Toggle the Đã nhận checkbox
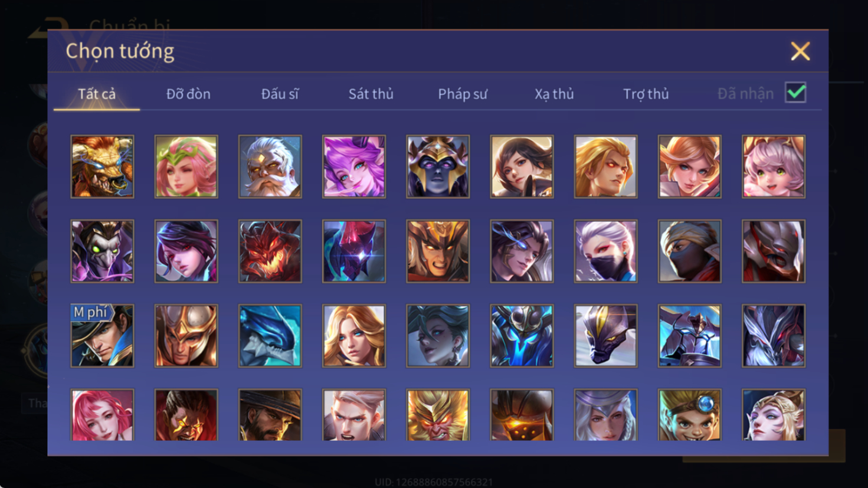The width and height of the screenshot is (868, 488). [795, 93]
